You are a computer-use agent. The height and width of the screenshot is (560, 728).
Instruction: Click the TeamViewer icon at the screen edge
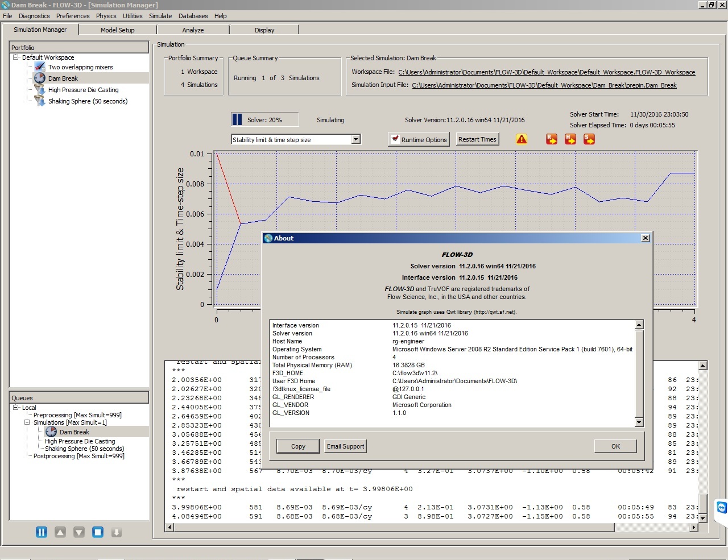pyautogui.click(x=722, y=508)
